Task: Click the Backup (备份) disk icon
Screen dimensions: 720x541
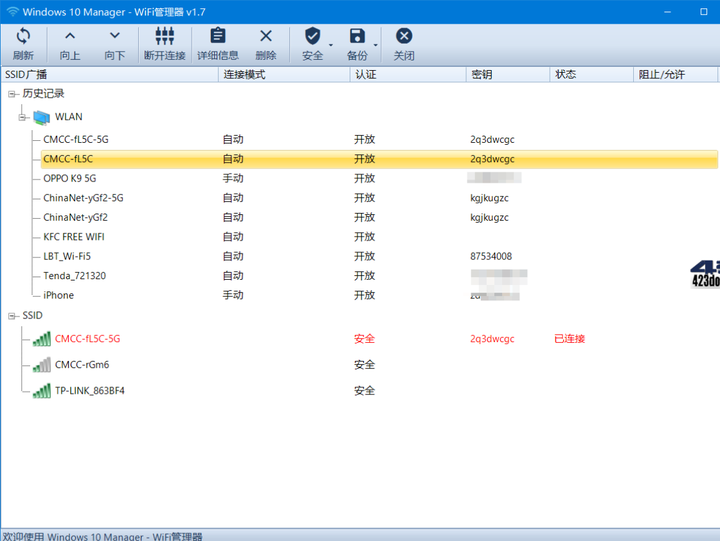Action: pyautogui.click(x=357, y=36)
